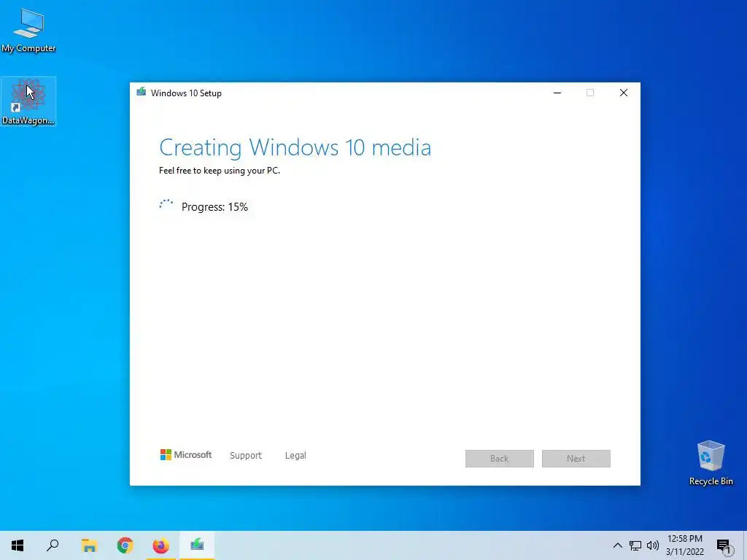Open the Support link
This screenshot has height=560, width=747.
coord(246,455)
